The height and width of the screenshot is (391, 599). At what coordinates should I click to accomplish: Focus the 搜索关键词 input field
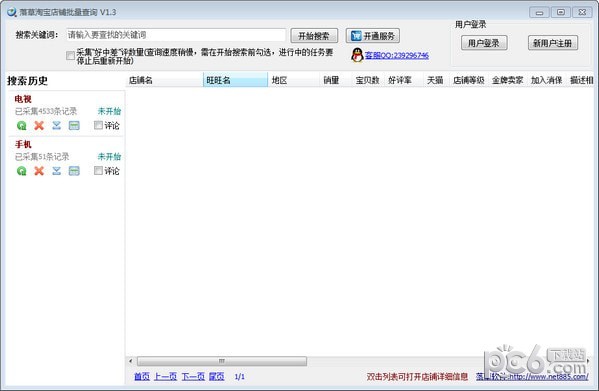176,35
